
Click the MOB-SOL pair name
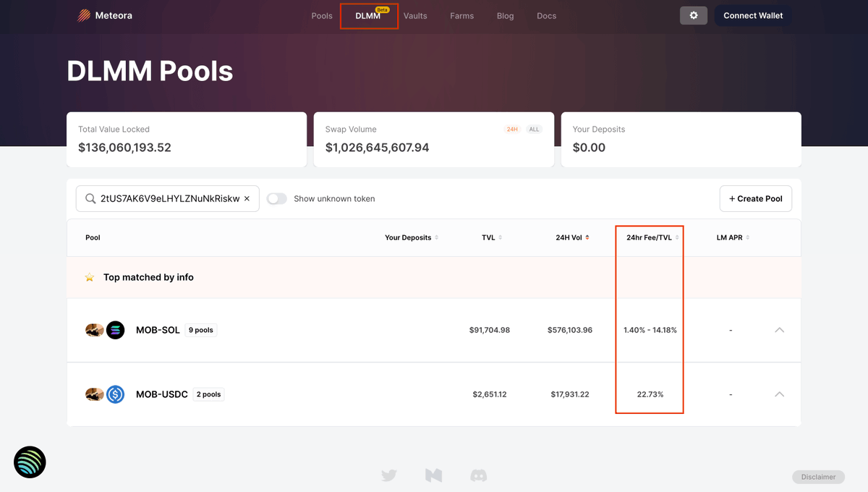158,330
